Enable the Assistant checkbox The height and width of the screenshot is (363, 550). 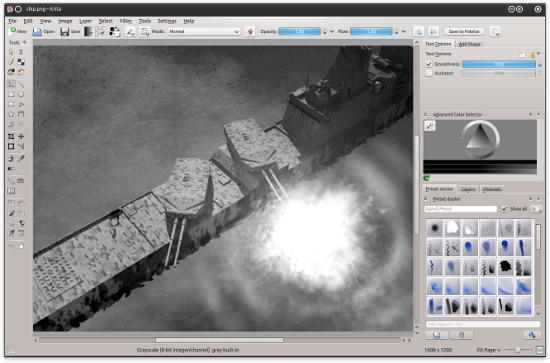click(429, 73)
